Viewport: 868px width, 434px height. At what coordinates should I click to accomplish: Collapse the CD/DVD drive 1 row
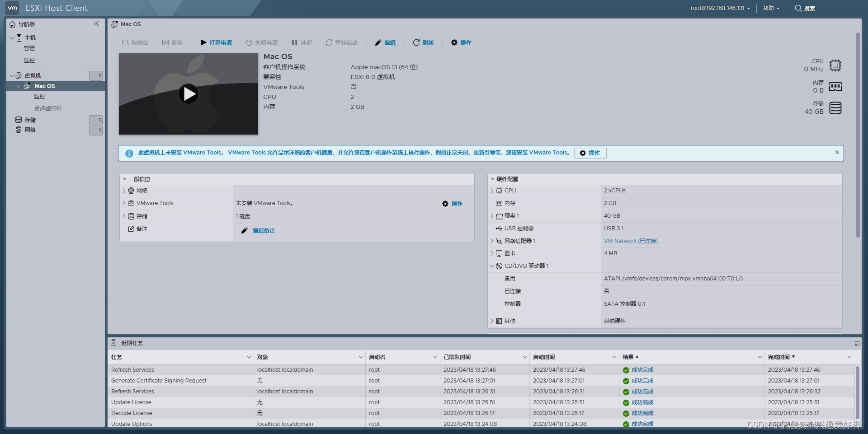pos(492,266)
